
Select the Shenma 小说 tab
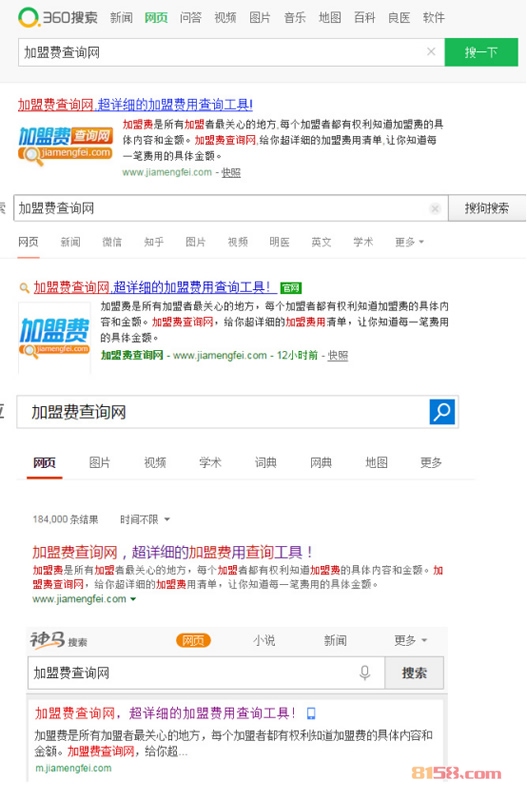pyautogui.click(x=264, y=640)
